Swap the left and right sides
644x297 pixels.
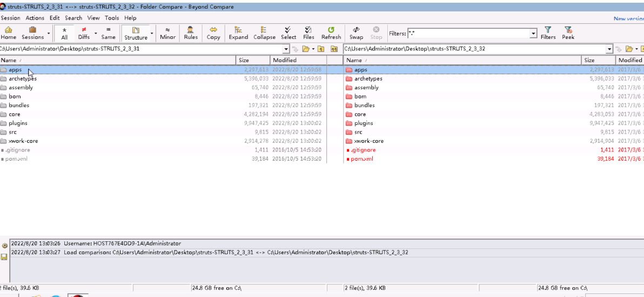tap(356, 33)
